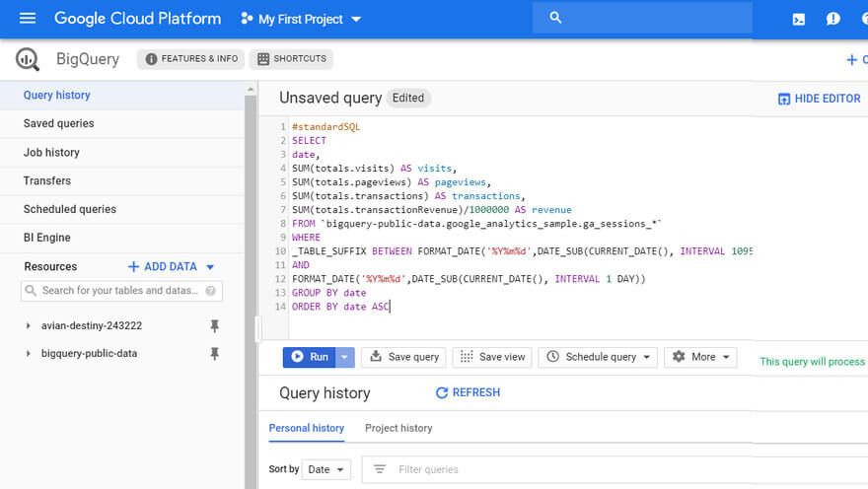Switch to the Project history tab
Screen dimensions: 868x489
click(398, 428)
